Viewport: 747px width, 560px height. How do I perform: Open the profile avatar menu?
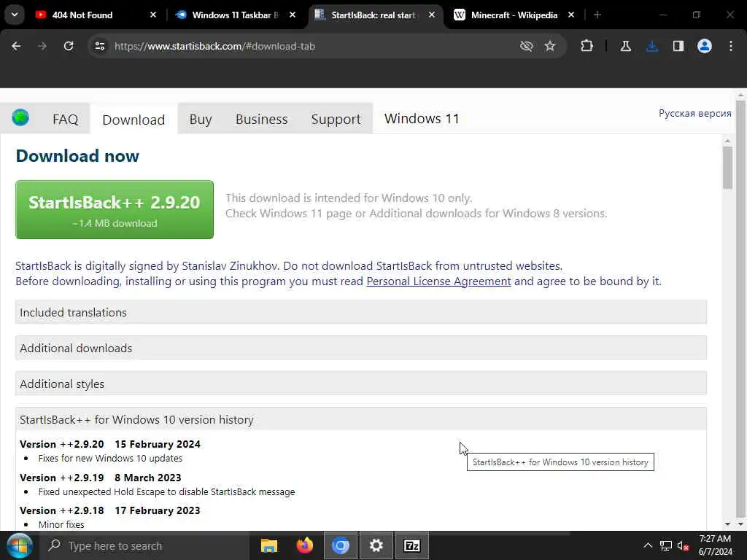pos(705,46)
